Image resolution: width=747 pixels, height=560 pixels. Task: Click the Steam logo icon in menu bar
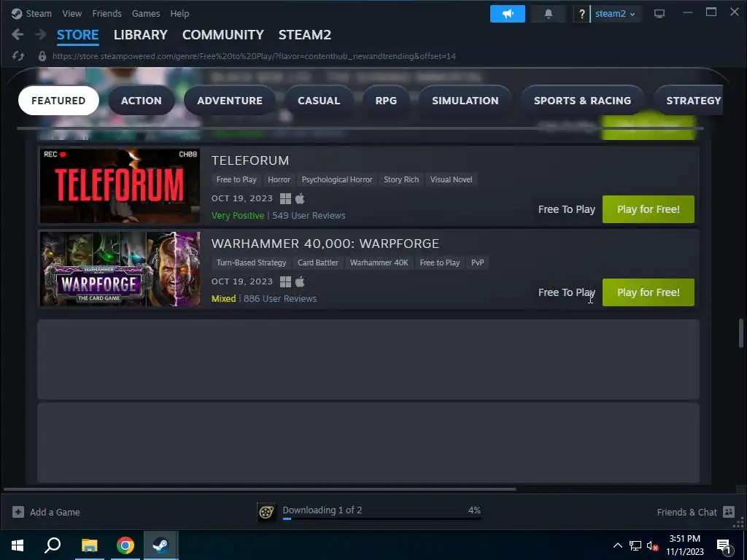pos(17,13)
